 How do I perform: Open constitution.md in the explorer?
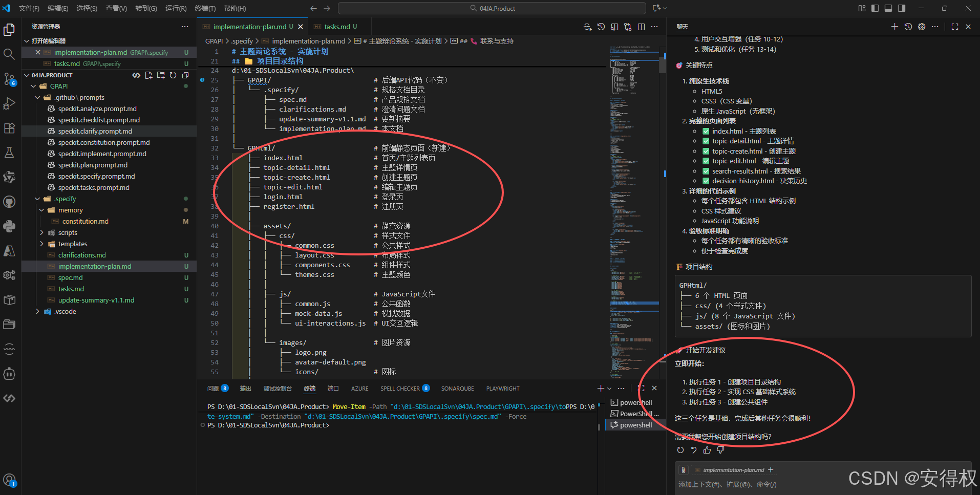tap(86, 221)
